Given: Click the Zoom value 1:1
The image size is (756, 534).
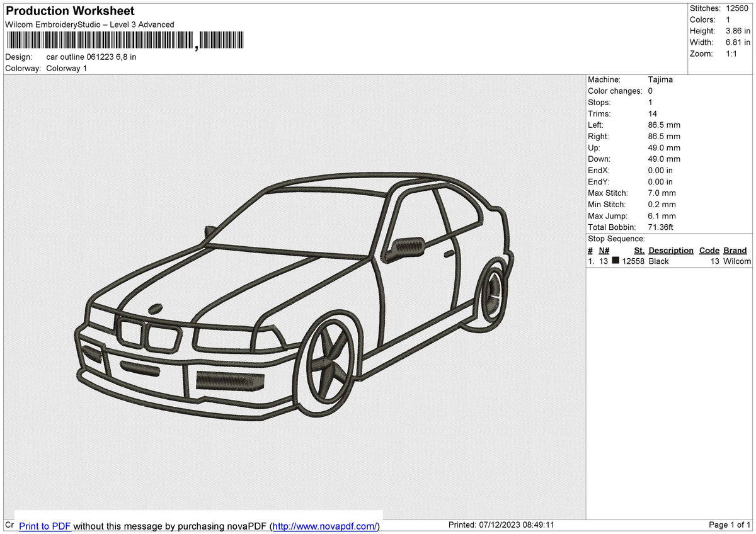Looking at the screenshot, I should 732,54.
